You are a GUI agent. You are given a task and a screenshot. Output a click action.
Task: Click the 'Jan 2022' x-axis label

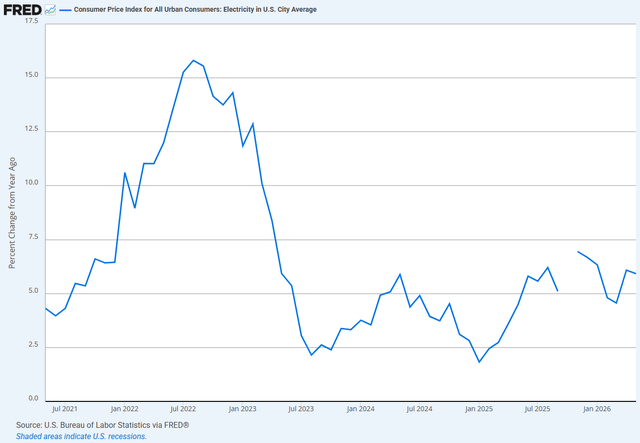(x=124, y=409)
